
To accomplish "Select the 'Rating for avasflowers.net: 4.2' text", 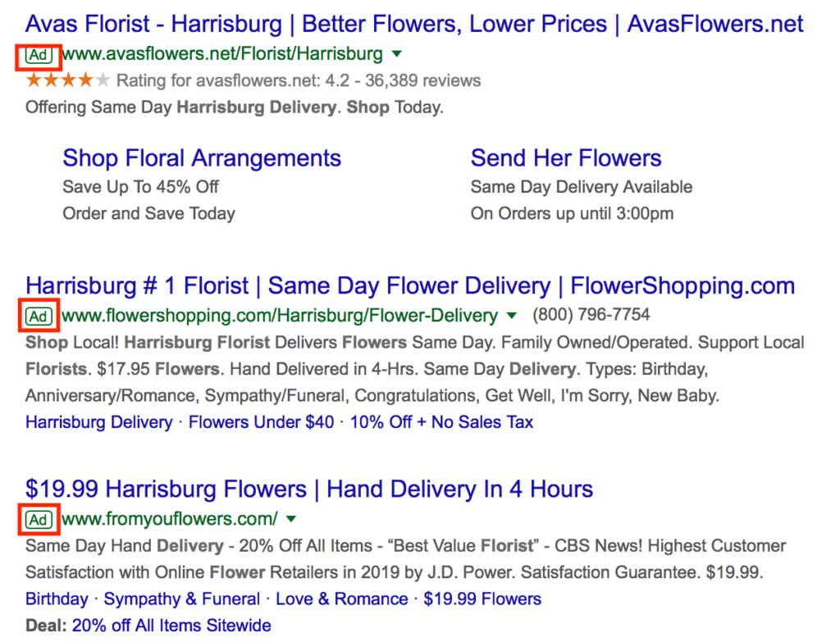I will pos(233,81).
